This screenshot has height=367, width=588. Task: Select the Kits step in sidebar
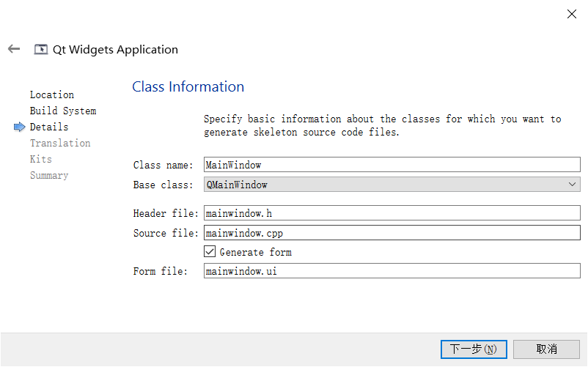click(41, 159)
